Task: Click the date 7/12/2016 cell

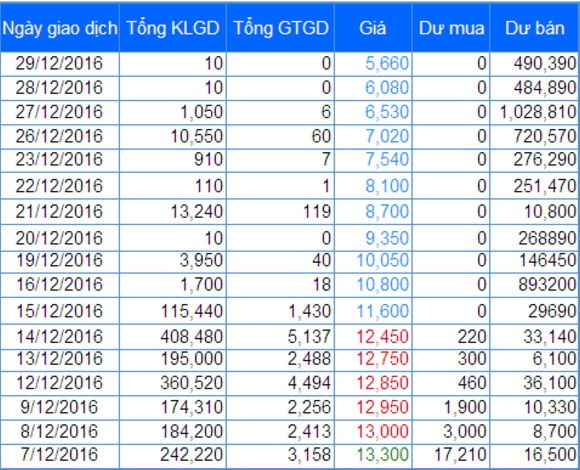Action: (59, 454)
